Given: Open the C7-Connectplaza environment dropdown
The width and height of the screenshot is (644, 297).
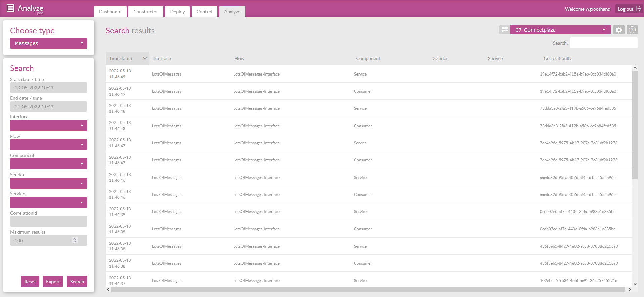Looking at the screenshot, I should pyautogui.click(x=560, y=30).
